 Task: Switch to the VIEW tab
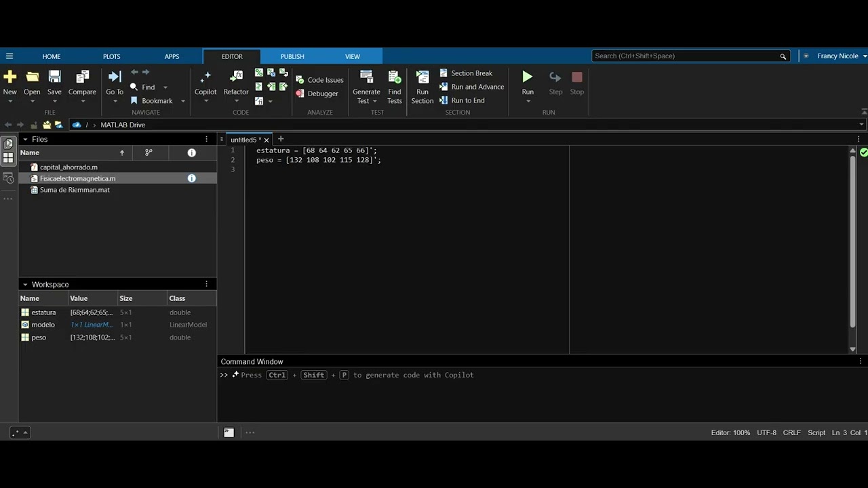tap(353, 56)
